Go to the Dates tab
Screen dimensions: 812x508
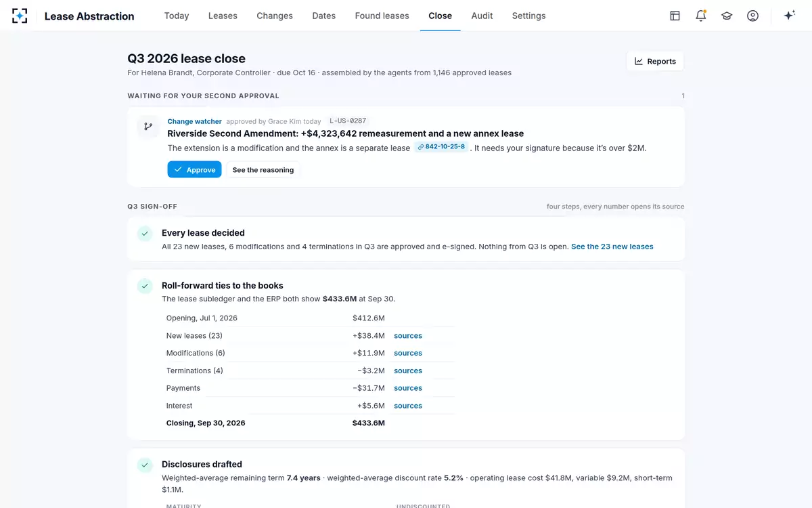coord(324,16)
